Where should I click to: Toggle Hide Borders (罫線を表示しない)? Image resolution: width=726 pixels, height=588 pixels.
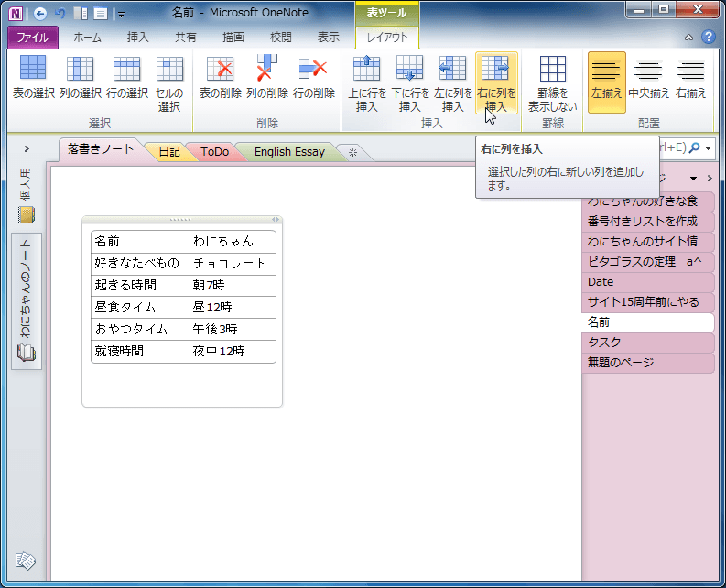552,83
